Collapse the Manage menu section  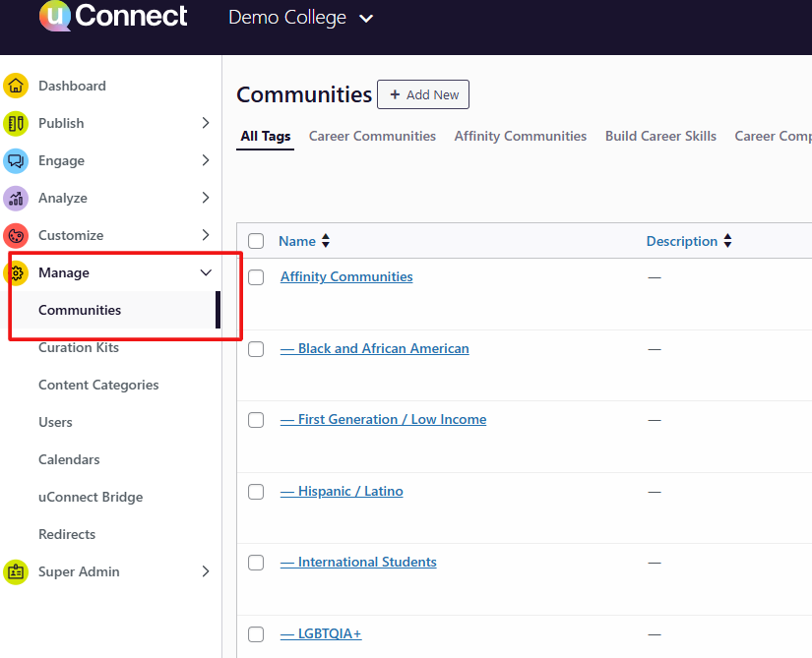[205, 272]
